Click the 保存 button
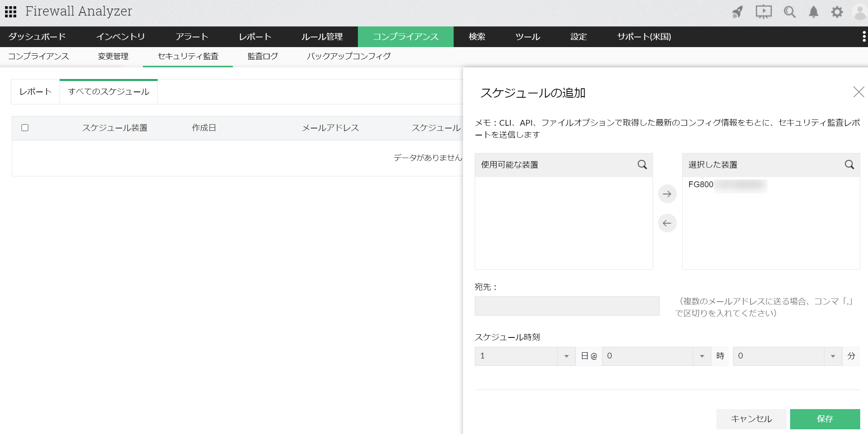This screenshot has height=434, width=868. point(825,419)
